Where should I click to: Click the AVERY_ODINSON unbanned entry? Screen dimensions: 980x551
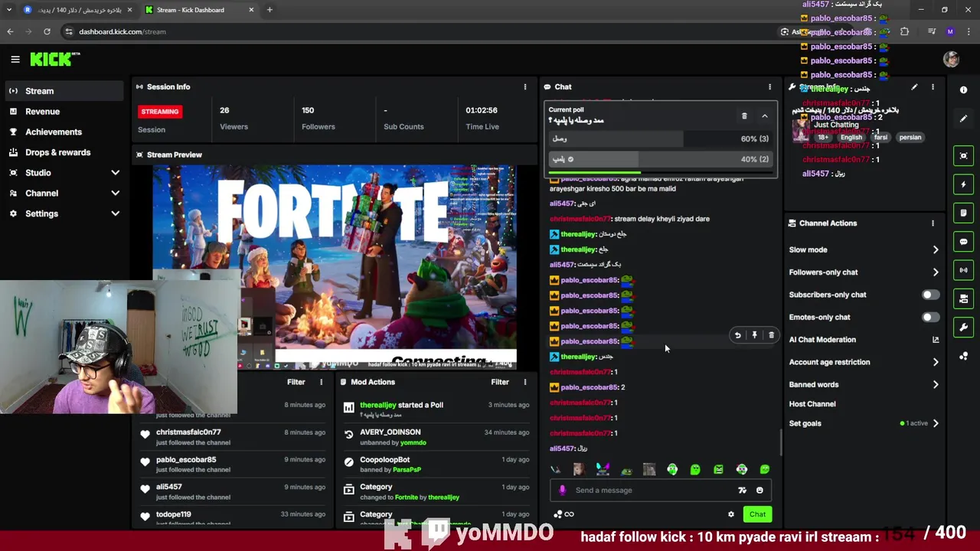pos(436,437)
